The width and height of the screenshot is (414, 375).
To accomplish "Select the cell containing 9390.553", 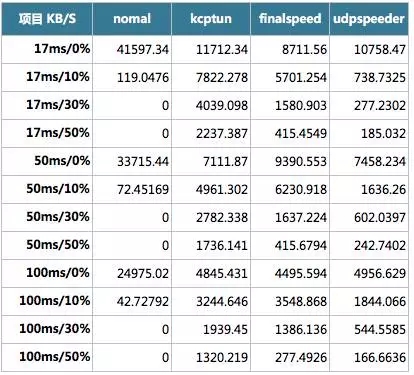I will point(290,161).
